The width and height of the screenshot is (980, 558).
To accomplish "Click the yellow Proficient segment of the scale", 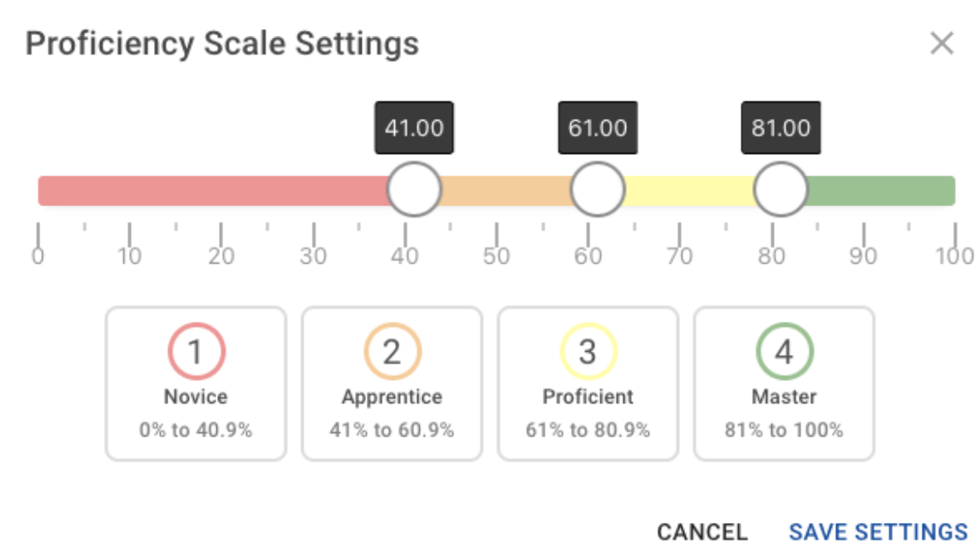I will pyautogui.click(x=688, y=191).
